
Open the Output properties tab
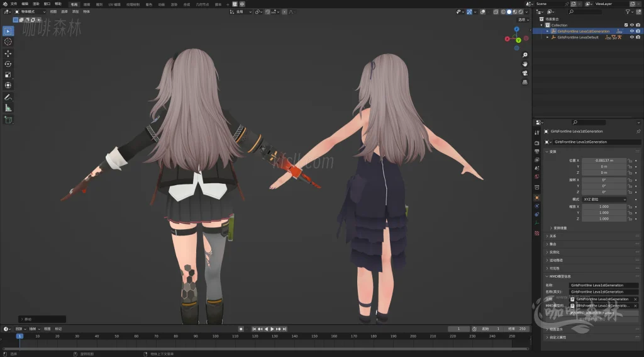click(537, 151)
